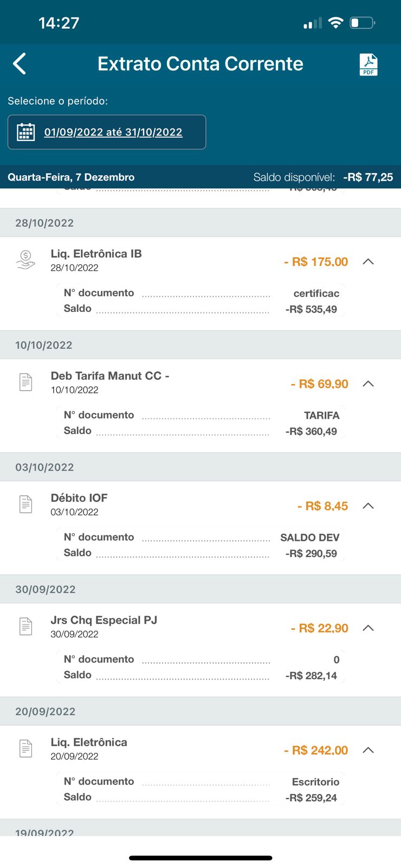Tap the -R$ 175.00 transaction amount
401x868 pixels.
click(x=316, y=261)
